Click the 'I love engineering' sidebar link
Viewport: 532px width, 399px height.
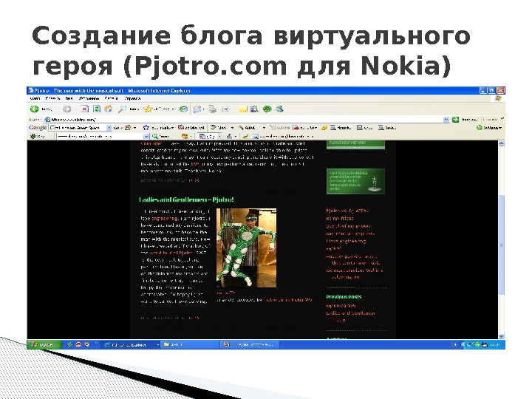pyautogui.click(x=346, y=241)
